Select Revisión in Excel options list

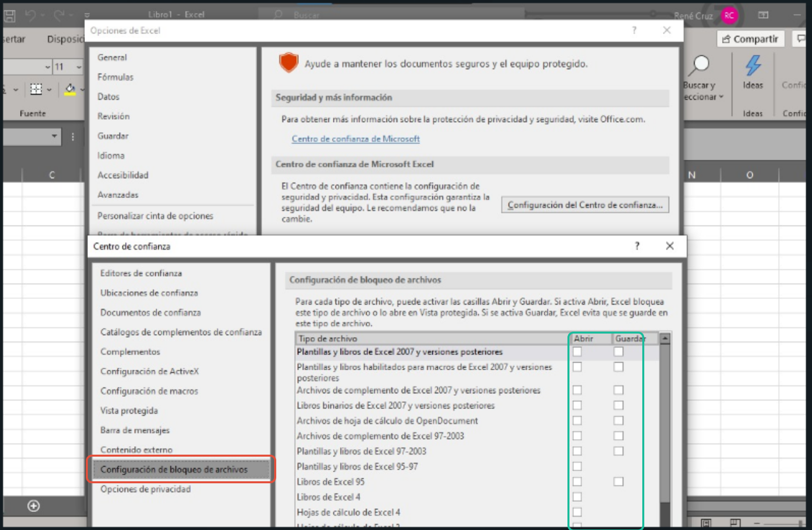[x=113, y=116]
